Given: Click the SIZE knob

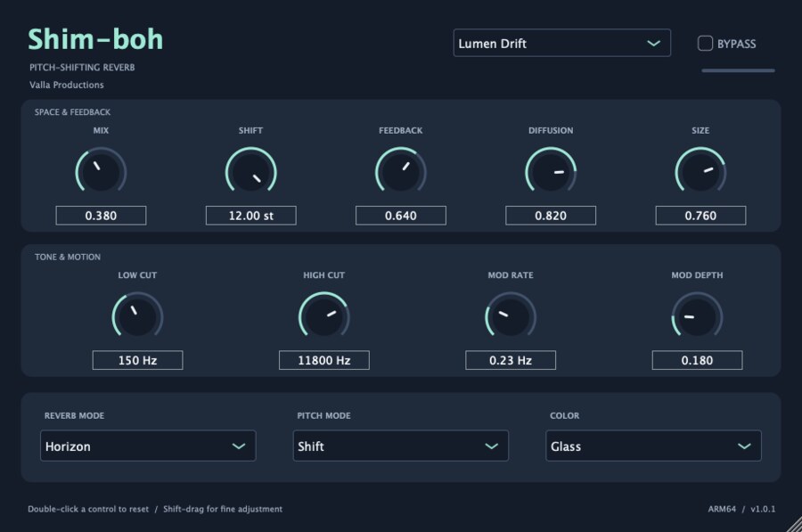Looking at the screenshot, I should (x=700, y=171).
